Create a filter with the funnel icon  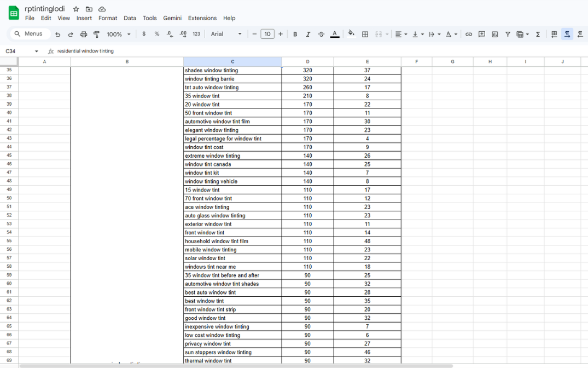coord(508,34)
